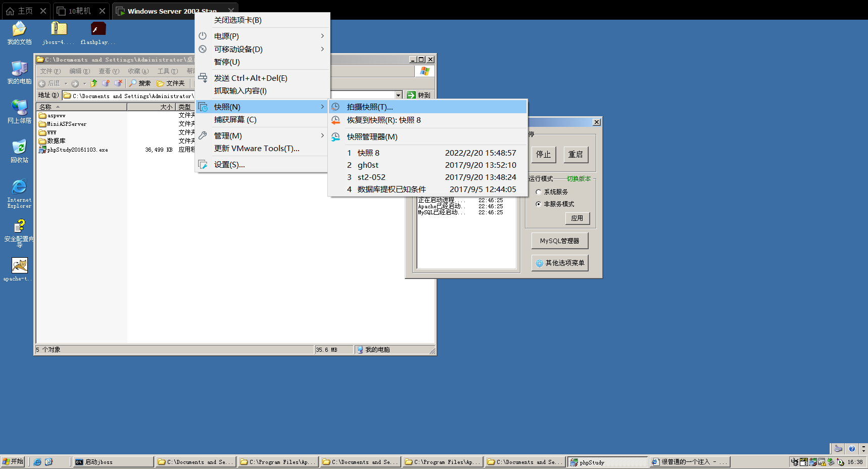Image resolution: width=868 pixels, height=469 pixels.
Task: Select the MiniASPServer folder in file list
Action: pos(63,124)
